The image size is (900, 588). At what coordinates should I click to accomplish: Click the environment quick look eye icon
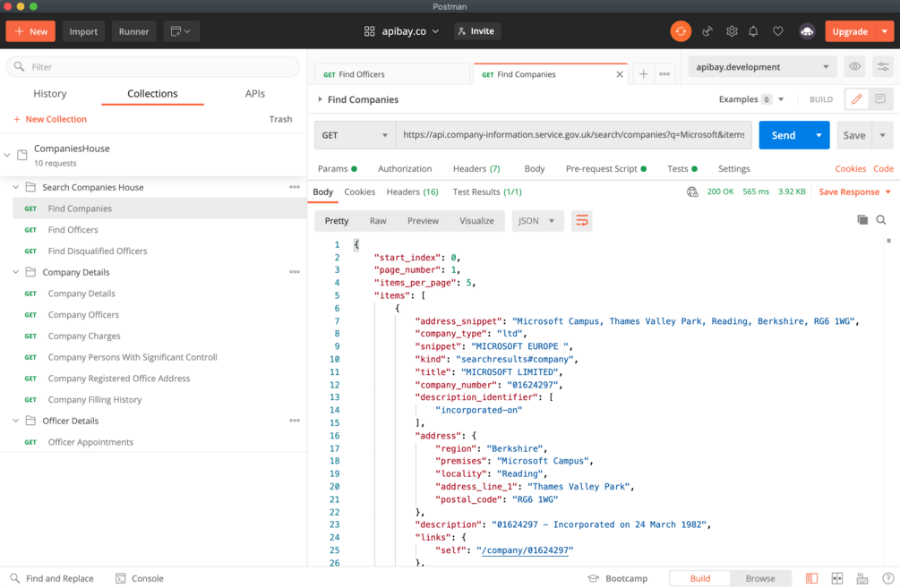[x=855, y=67]
